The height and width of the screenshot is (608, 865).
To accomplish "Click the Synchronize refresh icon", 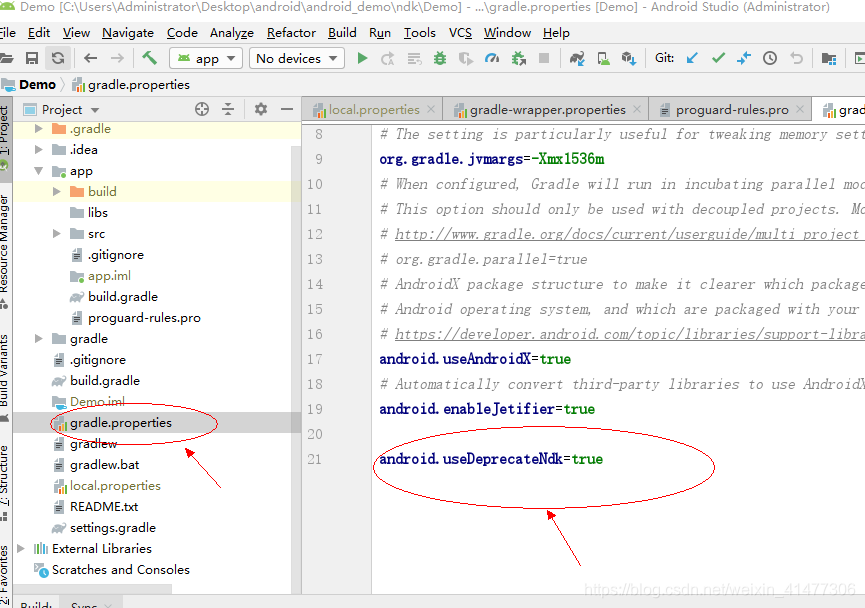I will (x=58, y=58).
